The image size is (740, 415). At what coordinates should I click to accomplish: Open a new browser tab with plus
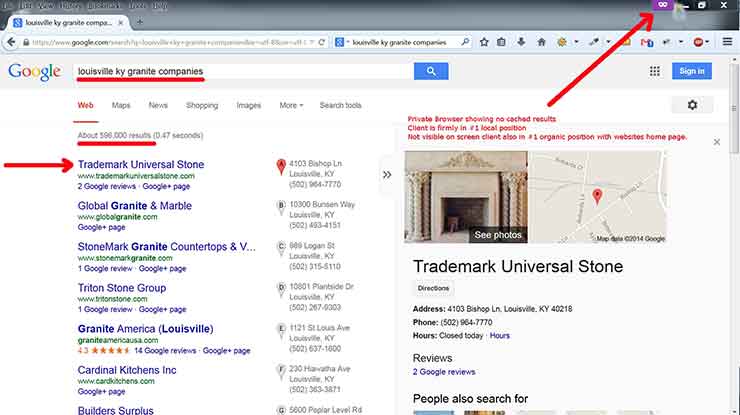pyautogui.click(x=140, y=21)
